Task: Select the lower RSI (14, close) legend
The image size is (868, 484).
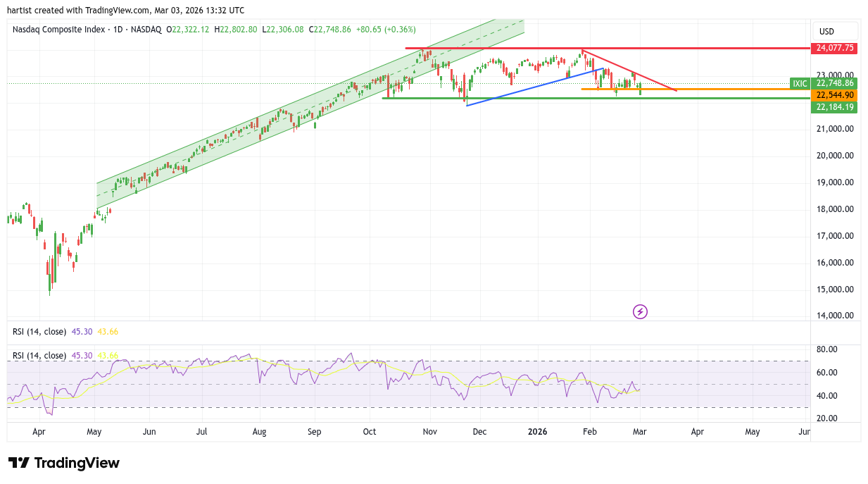Action: pos(40,356)
